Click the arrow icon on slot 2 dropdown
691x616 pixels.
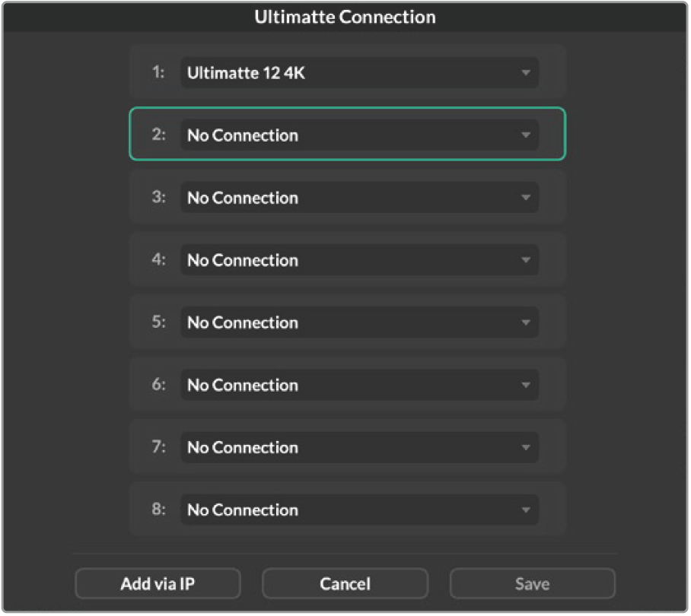(x=526, y=135)
